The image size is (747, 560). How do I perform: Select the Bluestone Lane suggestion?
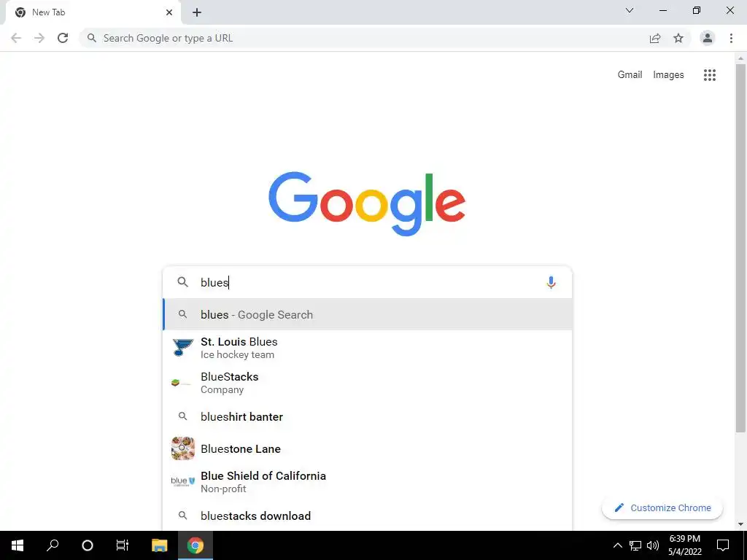coord(368,448)
